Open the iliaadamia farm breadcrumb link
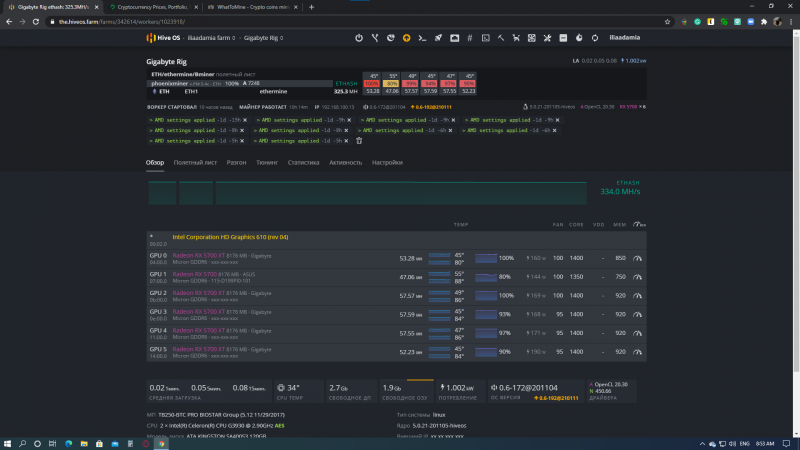 [209, 38]
